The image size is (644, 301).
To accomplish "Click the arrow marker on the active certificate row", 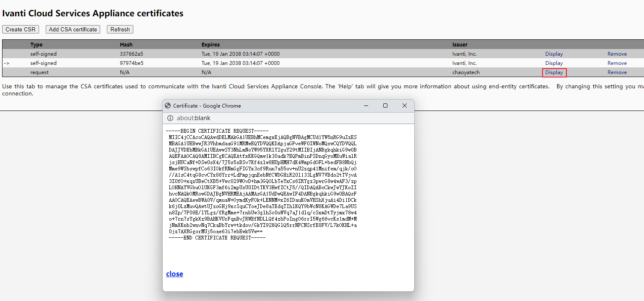I will [x=6, y=63].
